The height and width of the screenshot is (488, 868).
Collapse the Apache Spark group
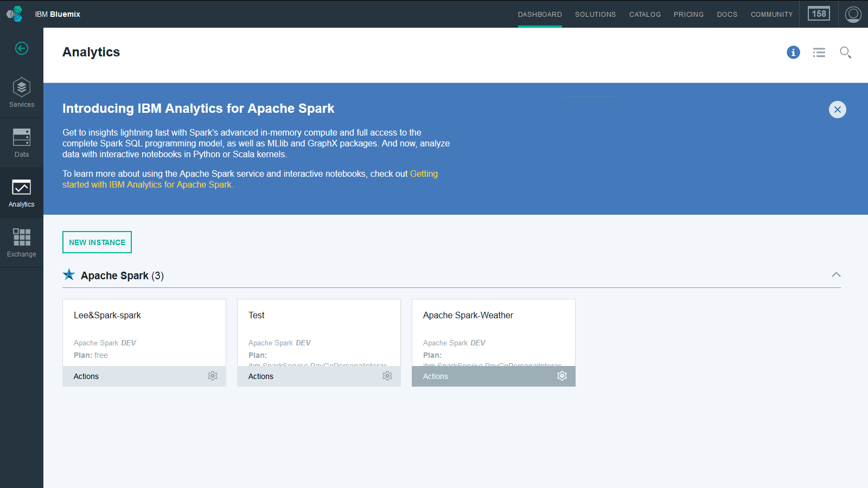(837, 274)
